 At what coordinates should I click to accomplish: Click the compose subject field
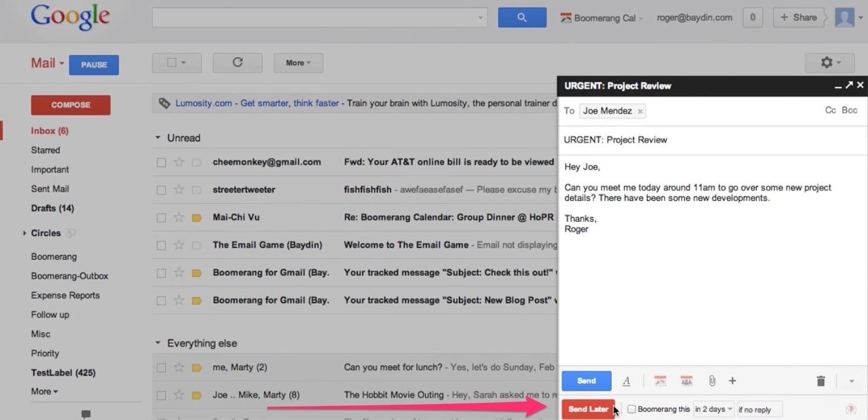(x=713, y=140)
